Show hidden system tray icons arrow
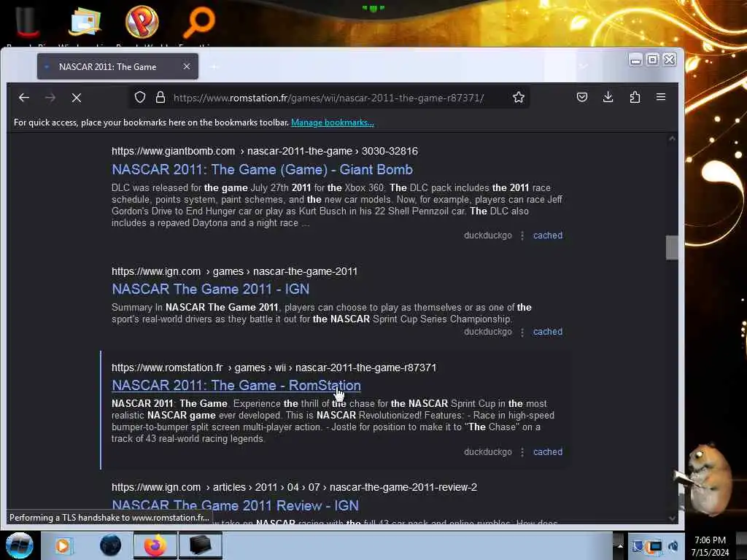 619,546
